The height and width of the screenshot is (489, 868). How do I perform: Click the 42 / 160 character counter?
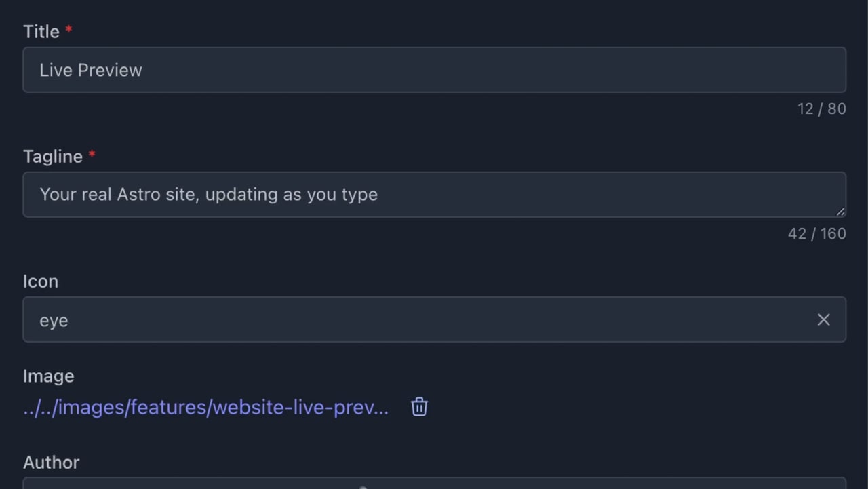point(816,233)
